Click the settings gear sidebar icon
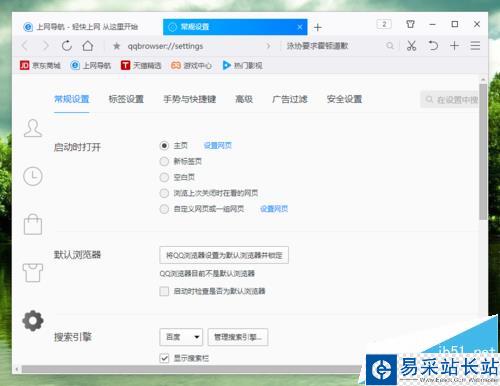This screenshot has height=386, width=500. [x=33, y=321]
